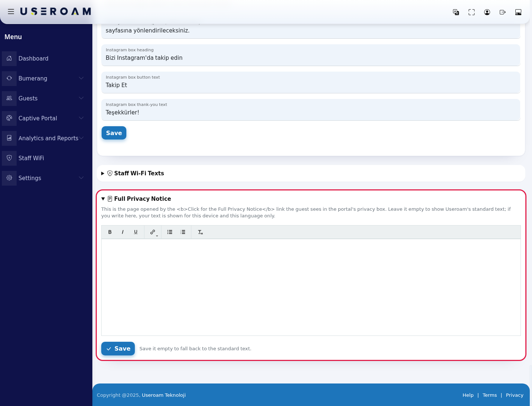
Task: Open the user profile icon
Action: click(487, 12)
